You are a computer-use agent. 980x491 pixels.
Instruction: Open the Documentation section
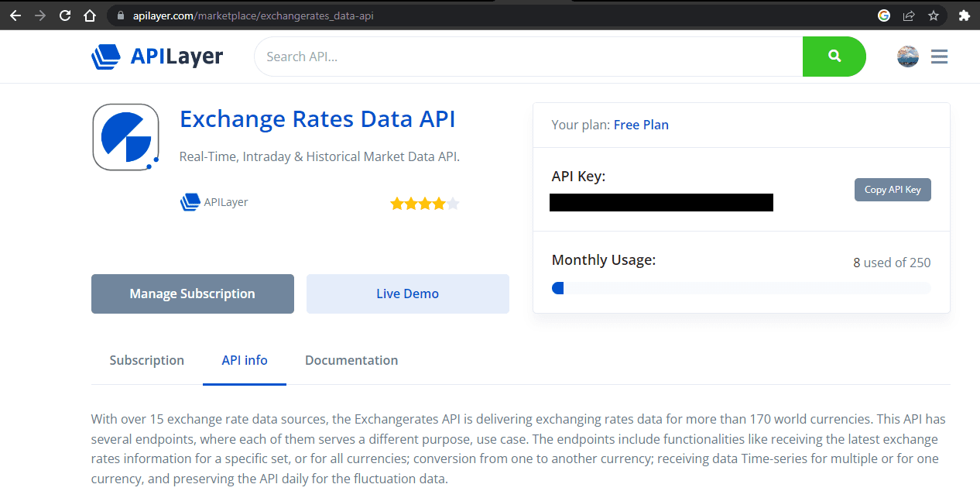(x=351, y=360)
